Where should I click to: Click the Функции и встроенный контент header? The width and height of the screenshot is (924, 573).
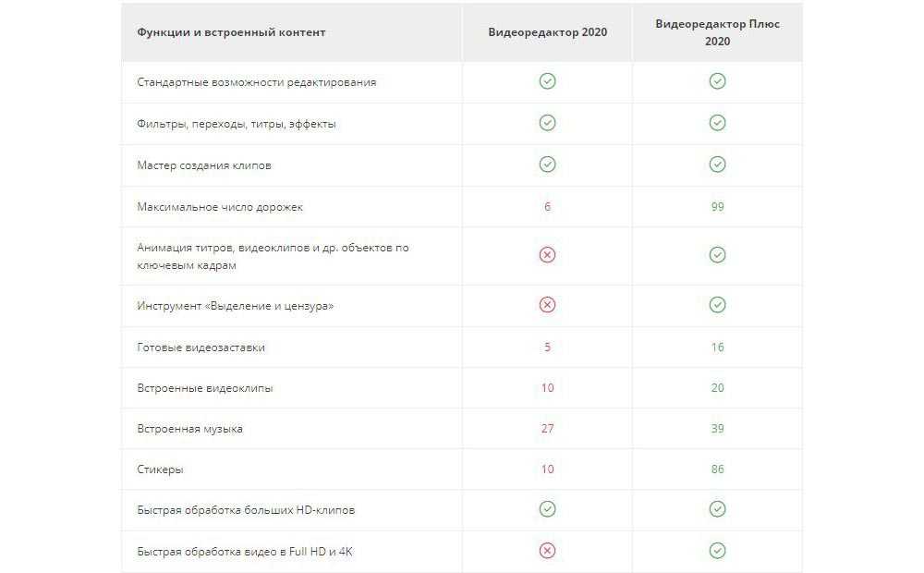tap(231, 32)
